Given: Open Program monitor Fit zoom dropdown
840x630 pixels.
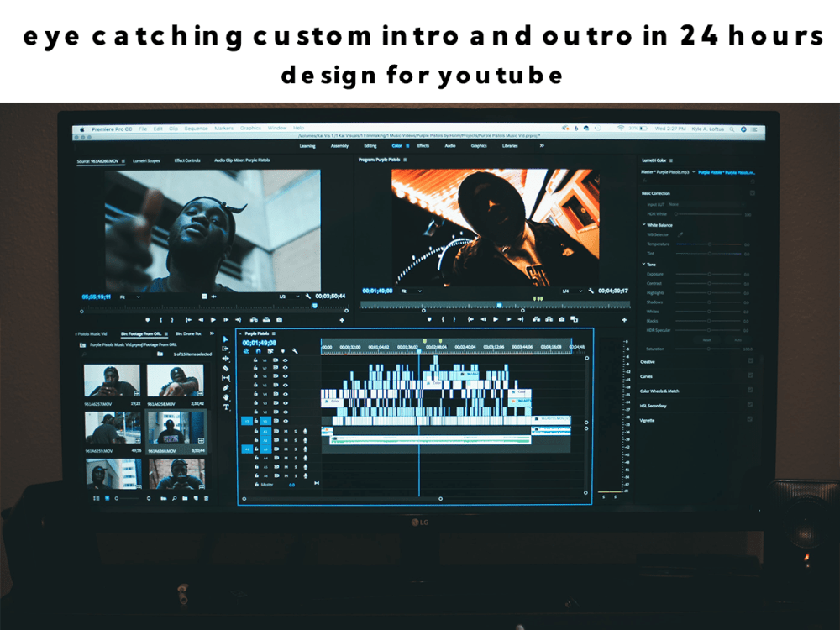Looking at the screenshot, I should tap(412, 291).
